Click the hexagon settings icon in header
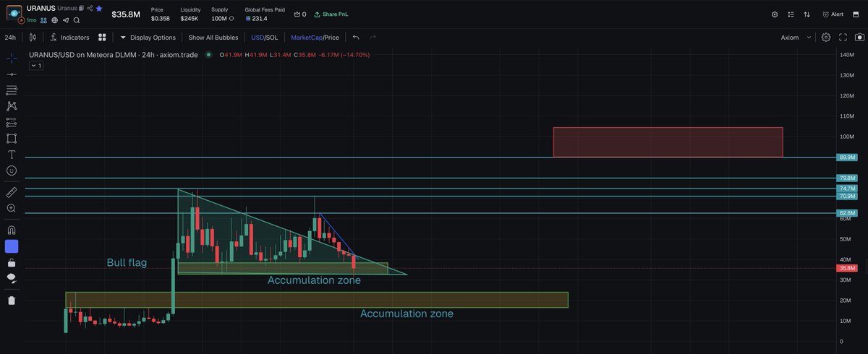868x354 pixels. [x=775, y=14]
